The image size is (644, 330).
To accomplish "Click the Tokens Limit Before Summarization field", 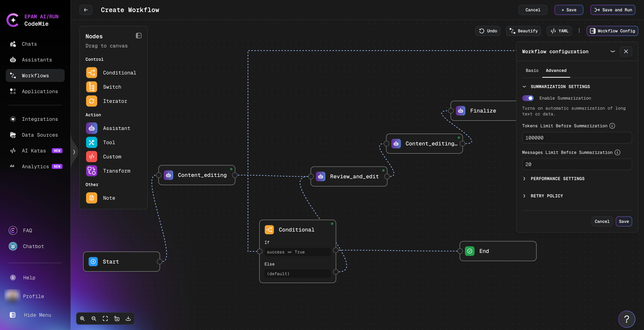I will pyautogui.click(x=577, y=138).
